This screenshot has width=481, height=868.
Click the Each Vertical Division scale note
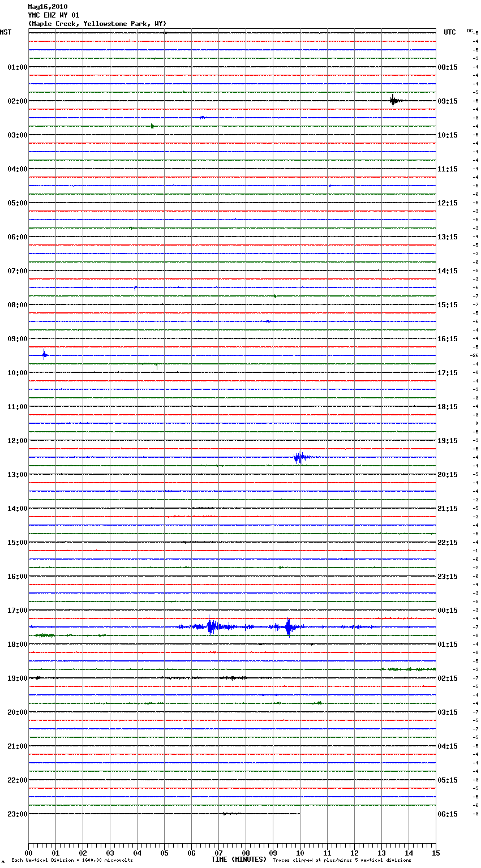[72, 860]
